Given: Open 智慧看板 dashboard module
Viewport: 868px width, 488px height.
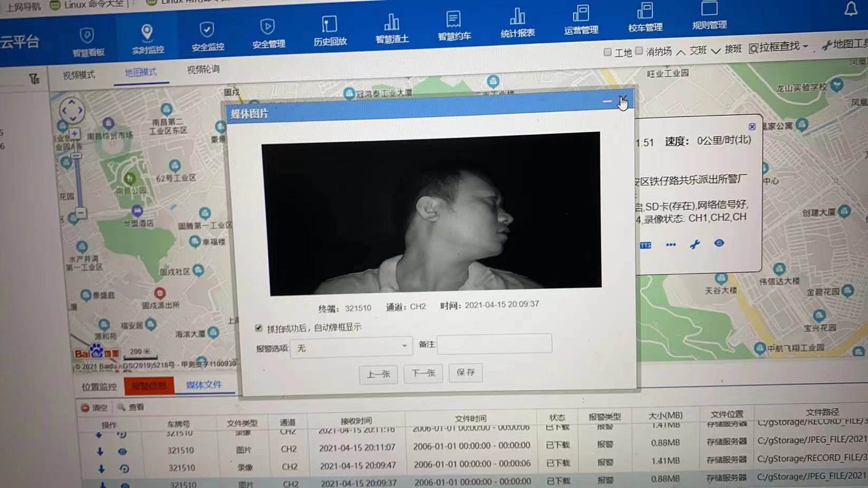Looking at the screenshot, I should pos(88,42).
